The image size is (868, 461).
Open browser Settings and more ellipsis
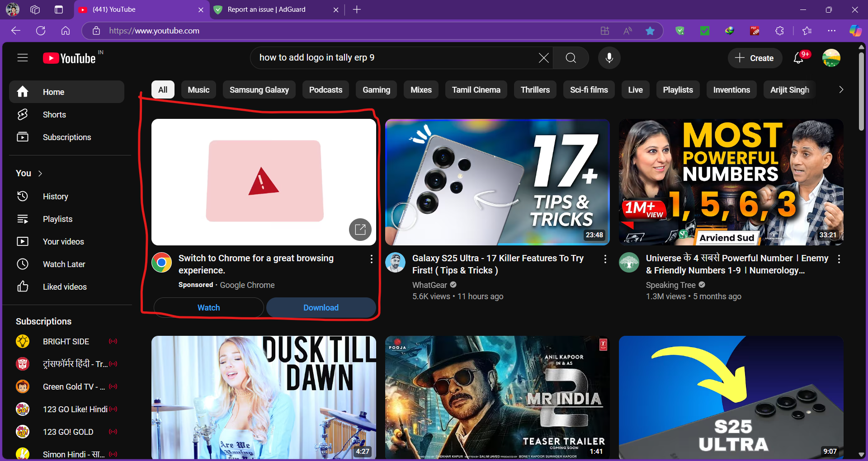(x=832, y=31)
